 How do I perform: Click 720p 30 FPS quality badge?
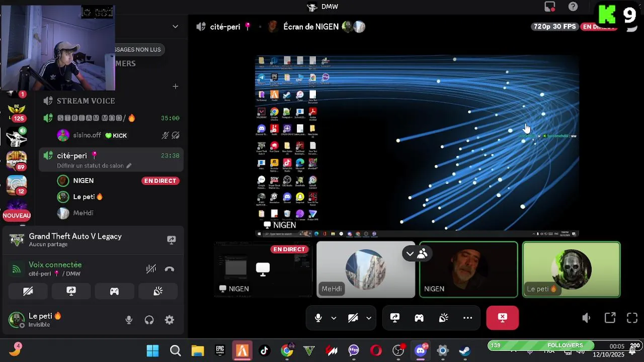click(555, 27)
